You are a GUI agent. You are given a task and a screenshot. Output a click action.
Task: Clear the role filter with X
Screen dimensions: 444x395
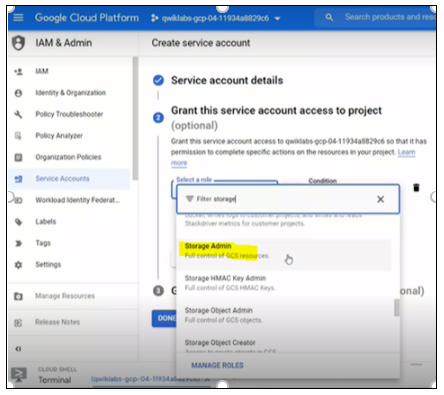[380, 199]
